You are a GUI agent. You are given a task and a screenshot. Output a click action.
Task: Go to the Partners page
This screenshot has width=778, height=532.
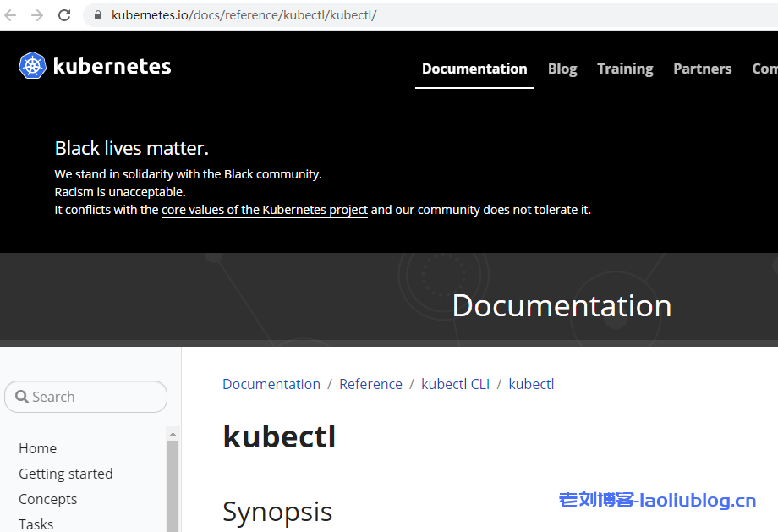click(x=702, y=69)
